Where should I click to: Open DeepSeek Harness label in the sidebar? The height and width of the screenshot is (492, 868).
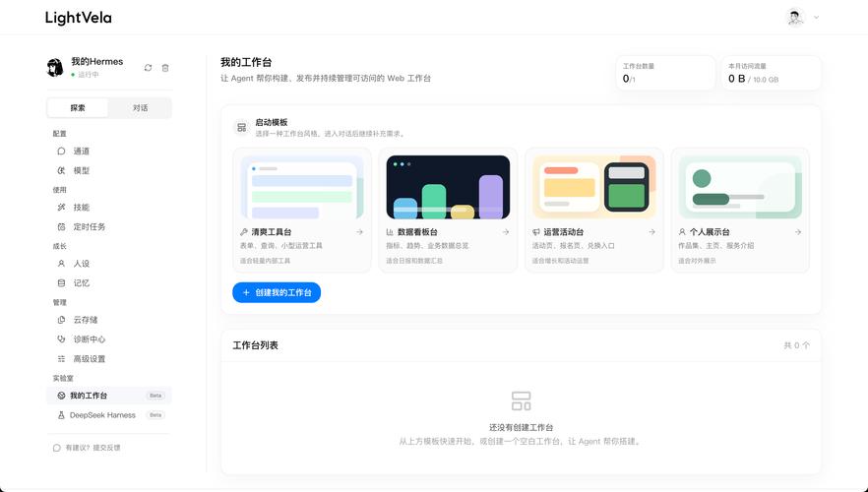tap(102, 414)
